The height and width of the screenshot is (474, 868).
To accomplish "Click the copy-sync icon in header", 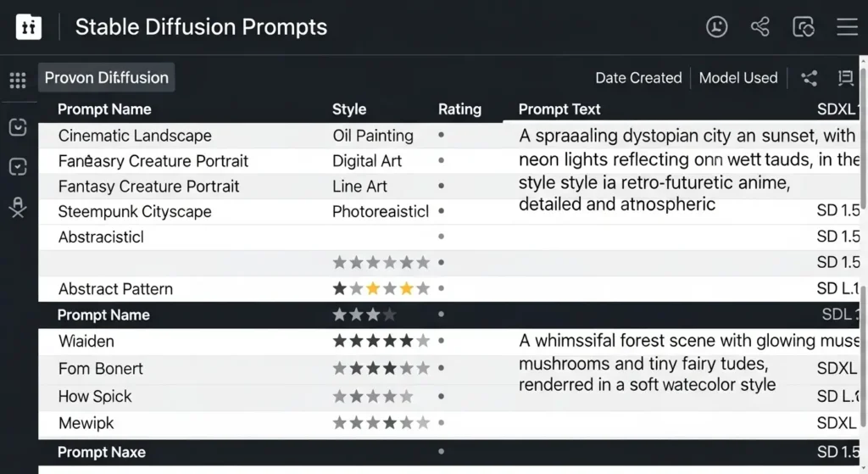I will 803,27.
